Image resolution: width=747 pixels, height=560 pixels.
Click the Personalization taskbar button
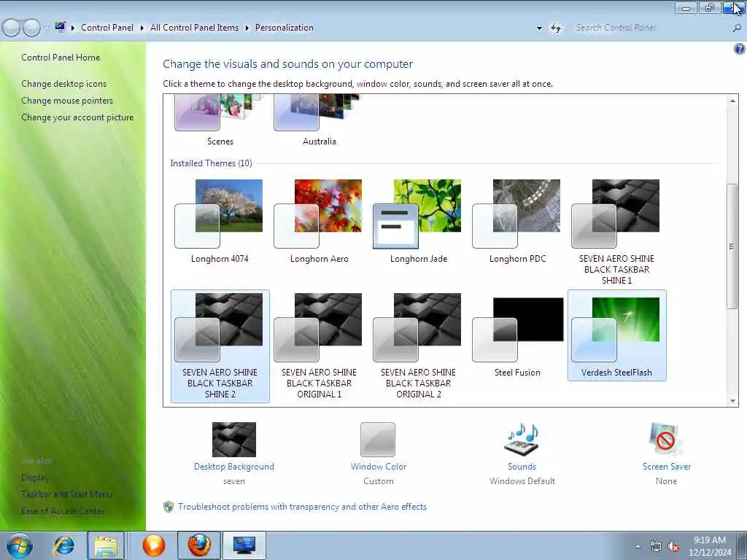[x=244, y=545]
